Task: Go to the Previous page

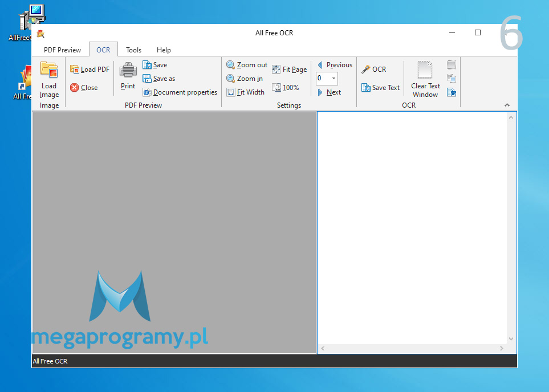Action: click(x=335, y=65)
